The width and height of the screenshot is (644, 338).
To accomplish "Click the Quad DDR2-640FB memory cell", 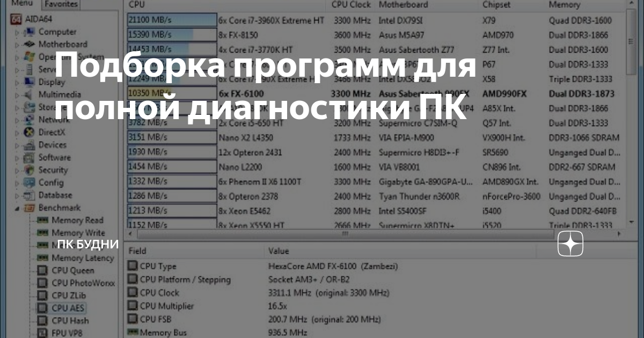I will [583, 211].
